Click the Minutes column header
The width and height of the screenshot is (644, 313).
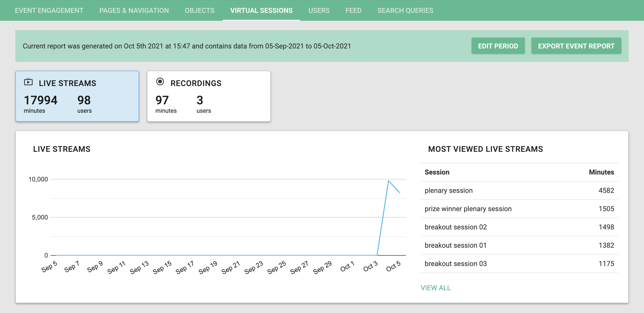pyautogui.click(x=601, y=172)
